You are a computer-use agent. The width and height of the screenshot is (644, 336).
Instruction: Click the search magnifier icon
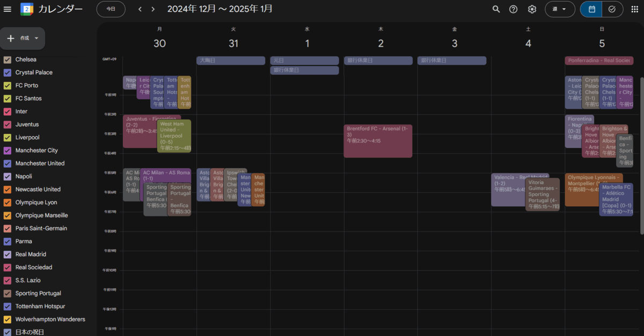click(496, 9)
